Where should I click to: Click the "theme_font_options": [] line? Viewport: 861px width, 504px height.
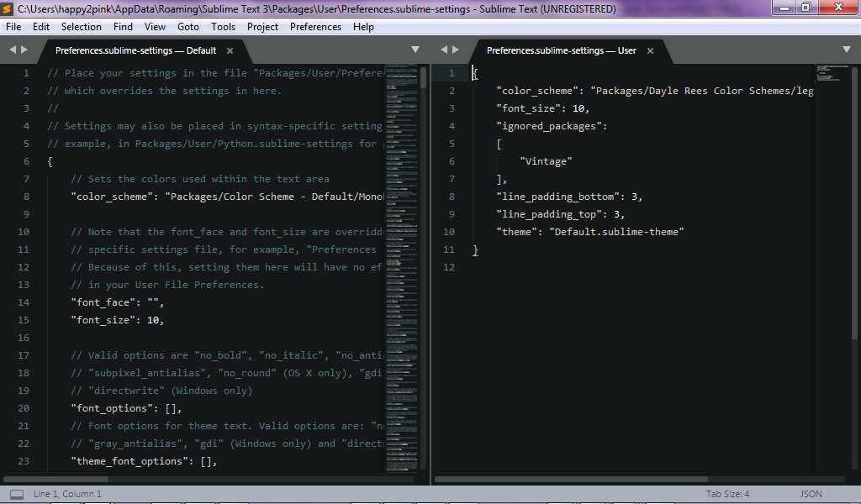coord(144,461)
